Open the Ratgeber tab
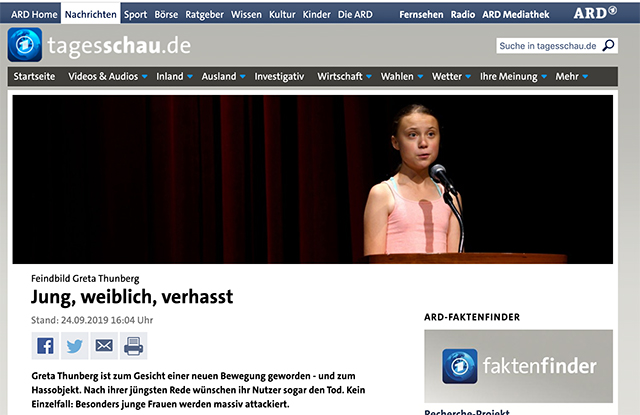The image size is (640, 415). click(x=204, y=14)
